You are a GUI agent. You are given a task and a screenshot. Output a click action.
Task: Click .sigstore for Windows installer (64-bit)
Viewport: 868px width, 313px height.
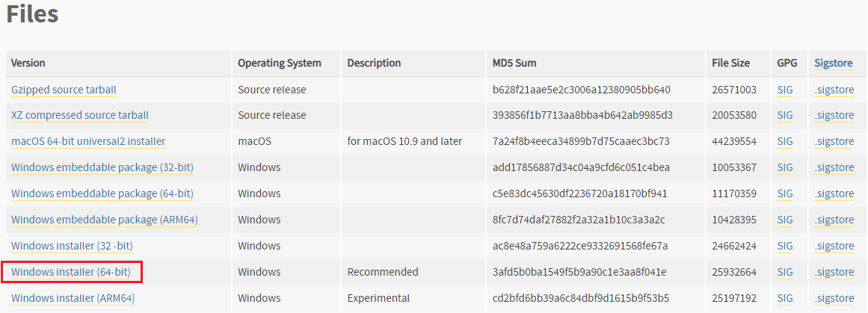coord(834,272)
